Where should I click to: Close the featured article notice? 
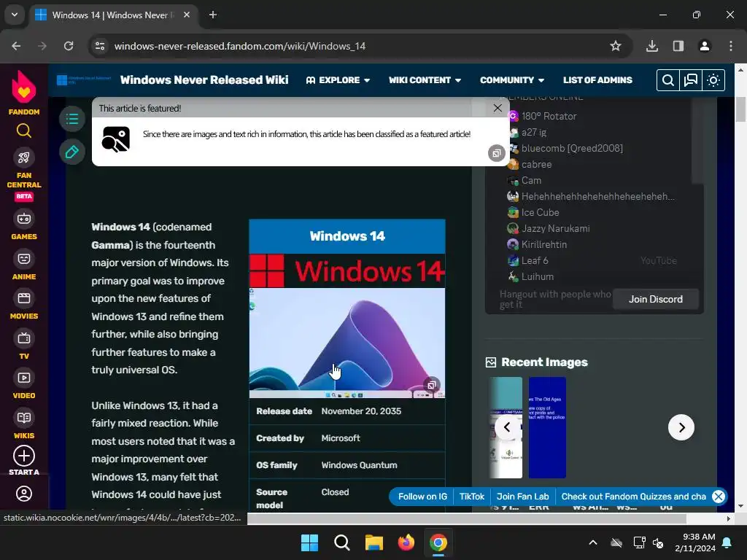[x=498, y=108]
